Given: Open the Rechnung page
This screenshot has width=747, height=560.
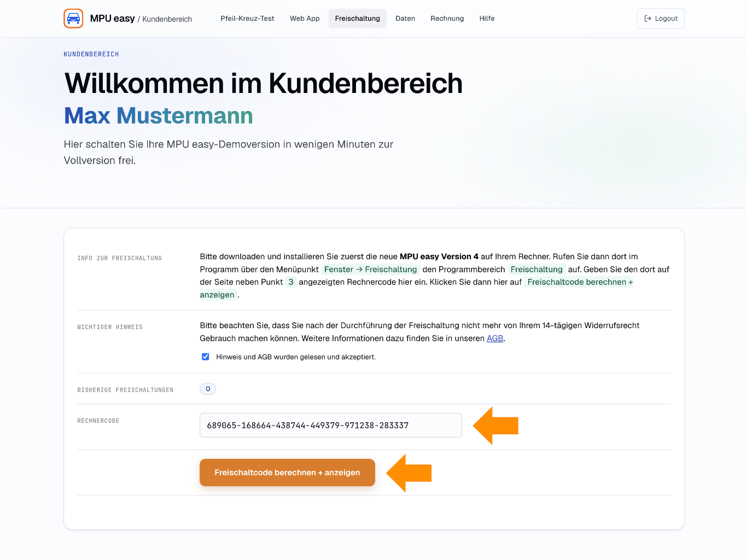Looking at the screenshot, I should 447,19.
